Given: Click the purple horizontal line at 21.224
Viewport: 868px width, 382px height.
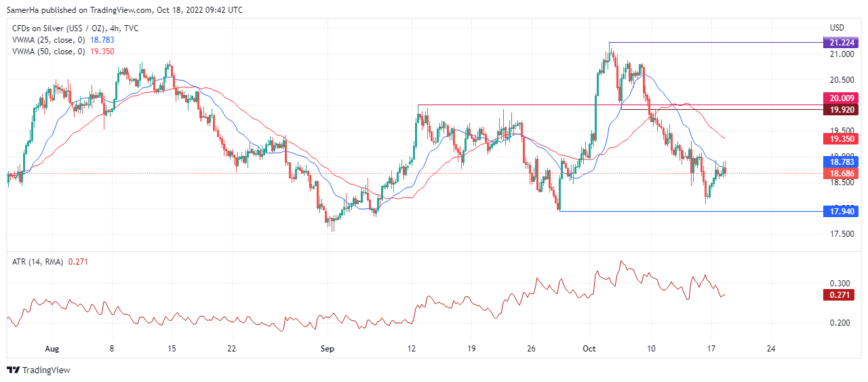Looking at the screenshot, I should pyautogui.click(x=712, y=42).
